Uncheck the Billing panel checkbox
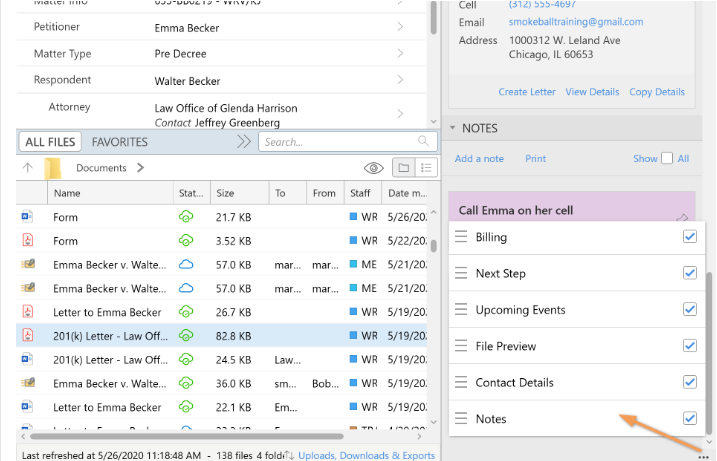Screen dimensions: 717x461 coord(689,237)
